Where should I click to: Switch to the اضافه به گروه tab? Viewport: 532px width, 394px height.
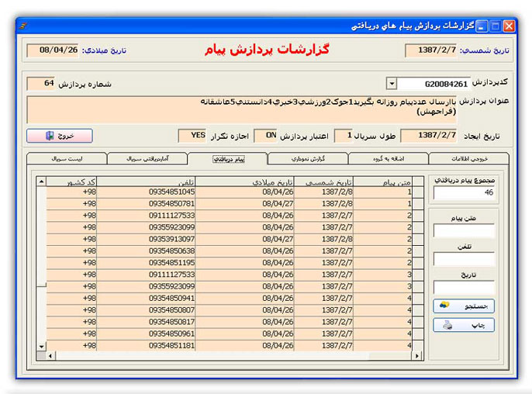[389, 159]
